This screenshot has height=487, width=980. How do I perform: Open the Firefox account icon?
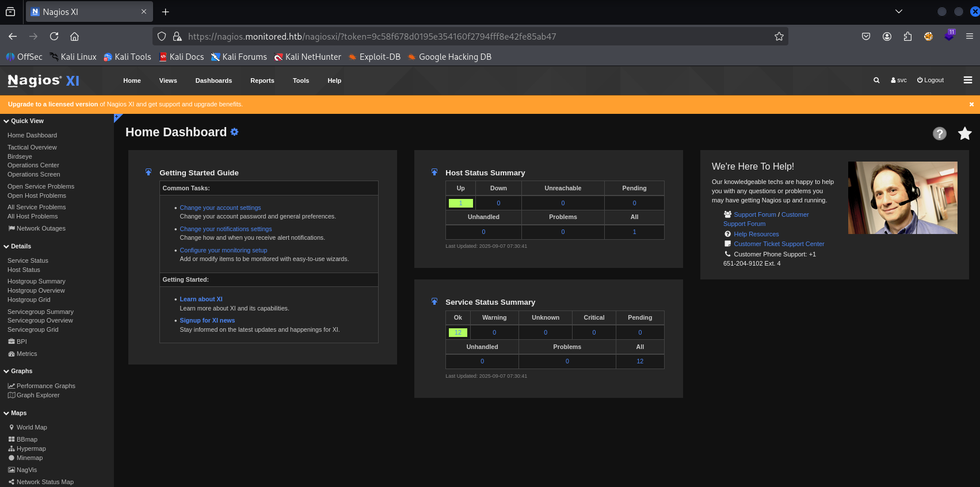(x=887, y=36)
